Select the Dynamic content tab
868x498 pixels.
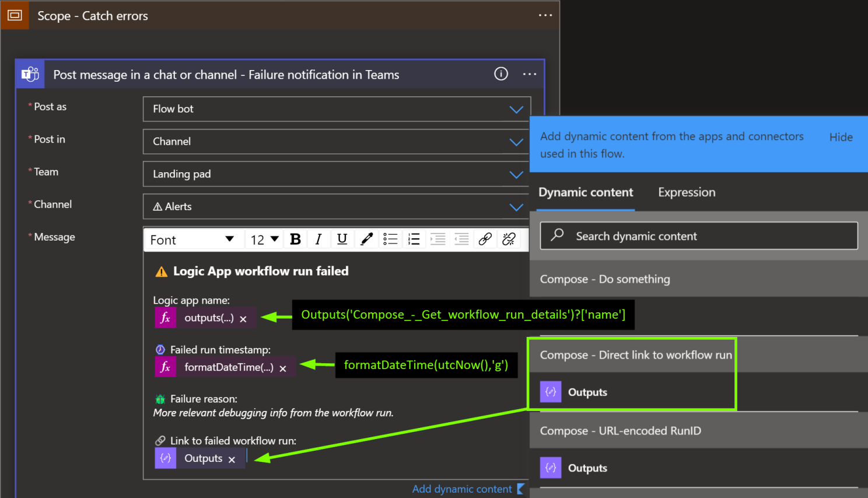tap(586, 193)
